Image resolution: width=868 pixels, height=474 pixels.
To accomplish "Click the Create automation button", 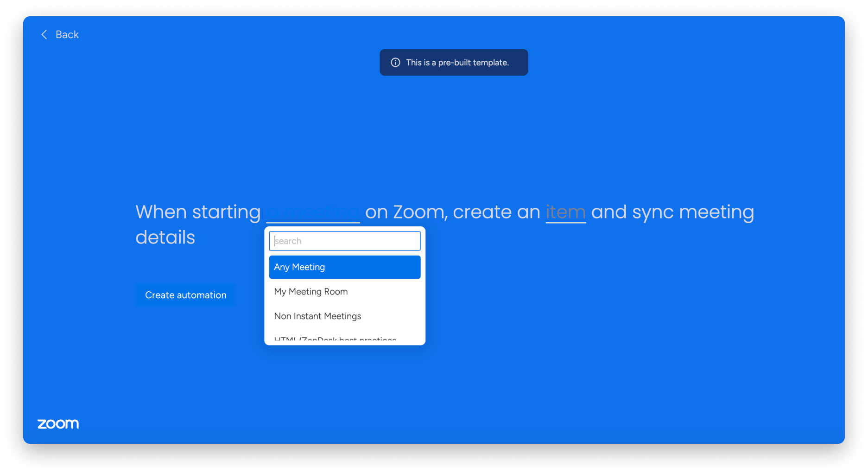I will click(186, 295).
